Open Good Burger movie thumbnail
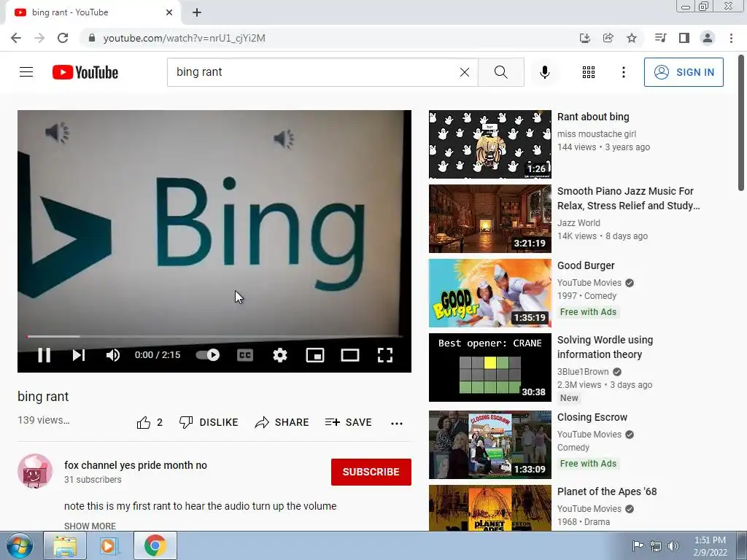Image resolution: width=747 pixels, height=560 pixels. [489, 293]
